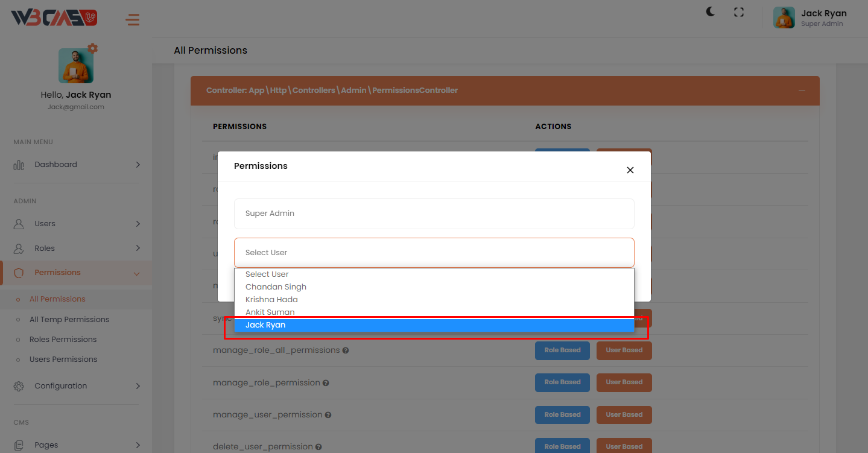Image resolution: width=868 pixels, height=453 pixels.
Task: Click the hamburger menu icon
Action: point(132,20)
